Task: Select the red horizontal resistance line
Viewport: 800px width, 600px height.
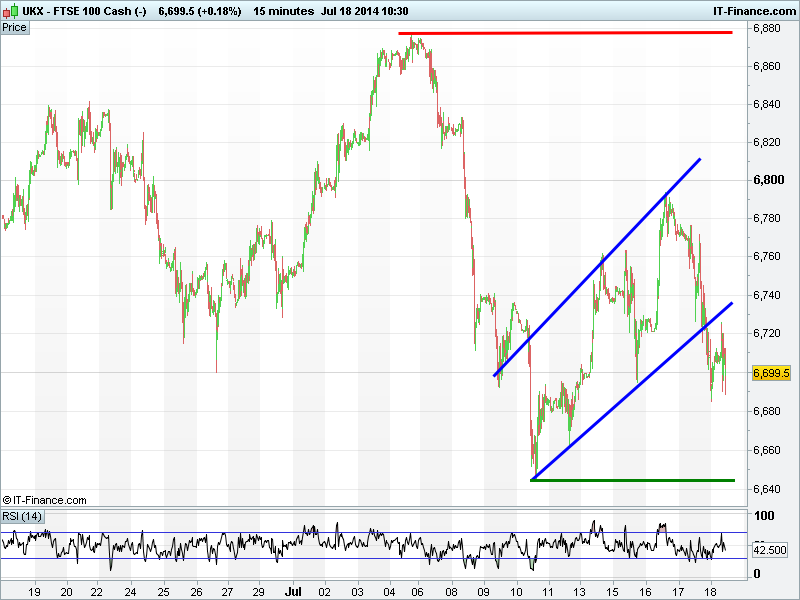Action: 565,33
